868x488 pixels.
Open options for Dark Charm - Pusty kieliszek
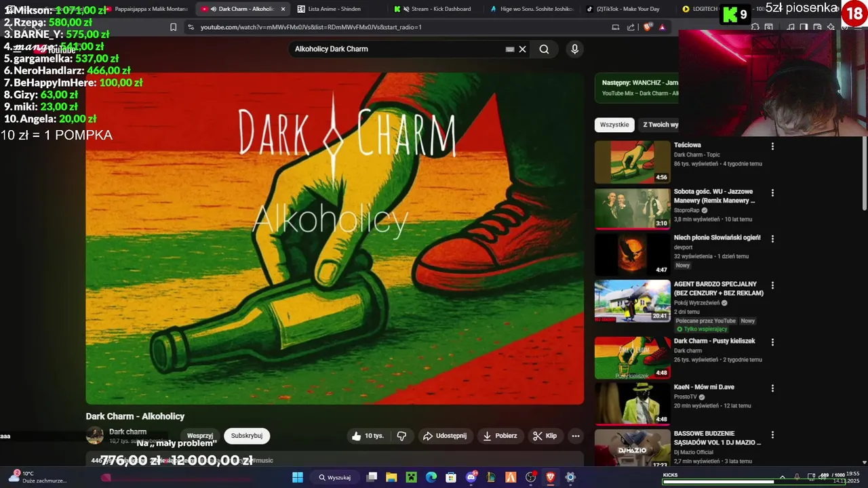point(772,342)
